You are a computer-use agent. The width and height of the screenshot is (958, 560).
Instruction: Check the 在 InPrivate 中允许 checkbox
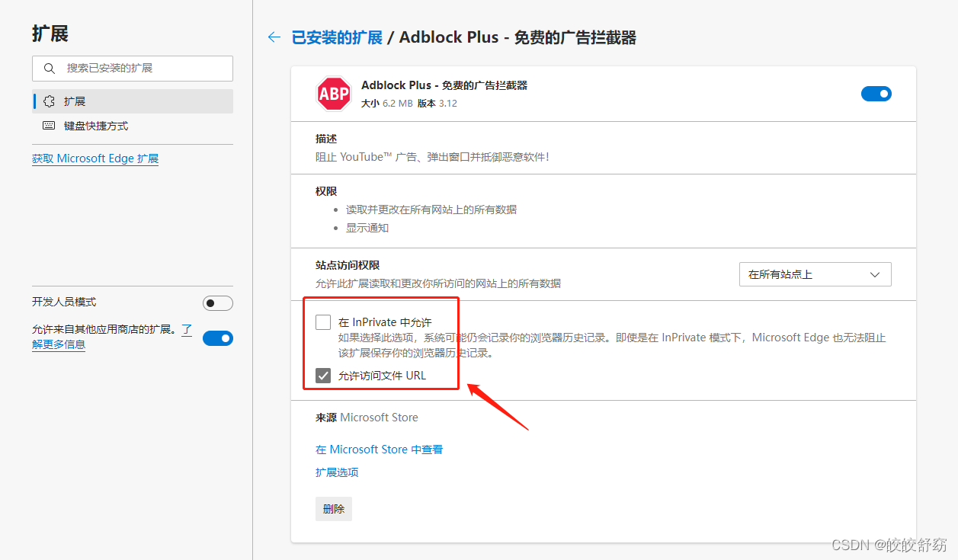[x=323, y=322]
